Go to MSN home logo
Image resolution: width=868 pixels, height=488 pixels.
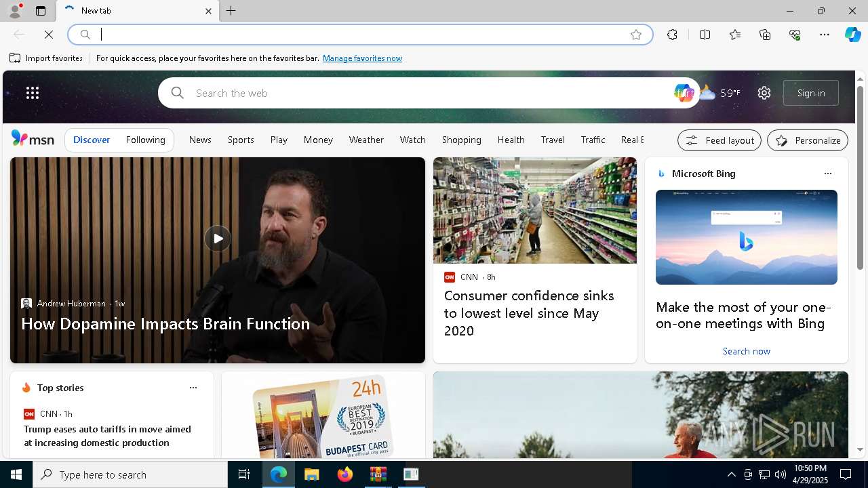click(33, 139)
